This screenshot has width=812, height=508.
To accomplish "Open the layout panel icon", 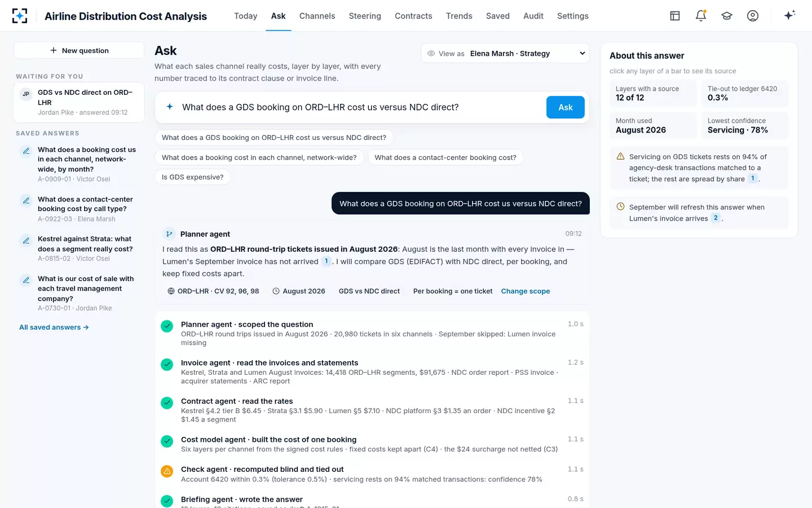I will [675, 16].
